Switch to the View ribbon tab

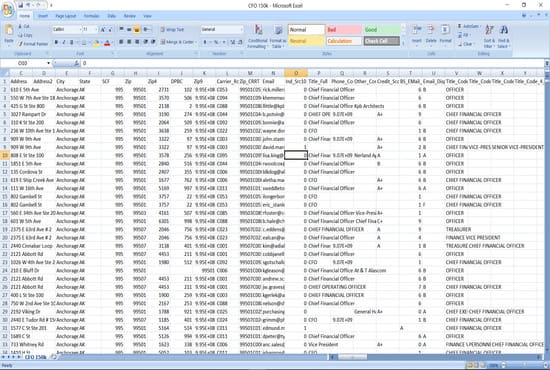(x=147, y=16)
